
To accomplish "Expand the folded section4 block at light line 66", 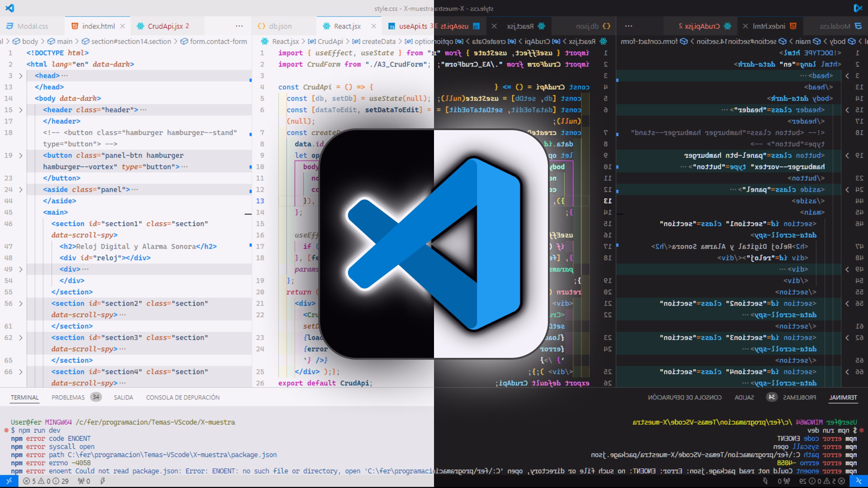I will click(x=21, y=372).
